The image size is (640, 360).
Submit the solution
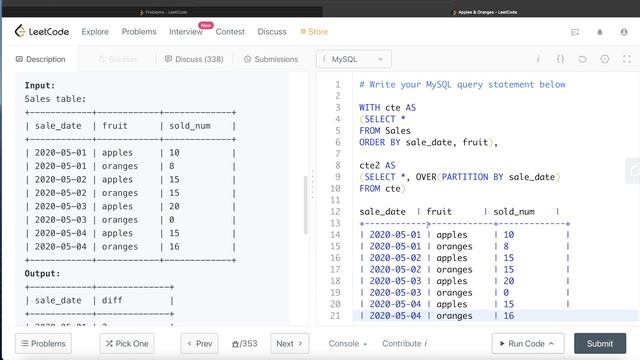click(x=600, y=344)
